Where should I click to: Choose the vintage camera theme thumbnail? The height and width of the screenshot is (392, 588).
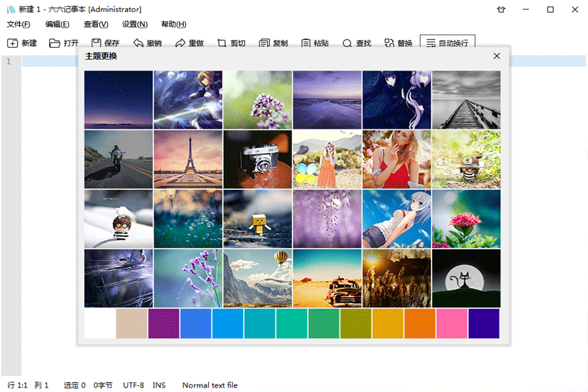click(258, 160)
